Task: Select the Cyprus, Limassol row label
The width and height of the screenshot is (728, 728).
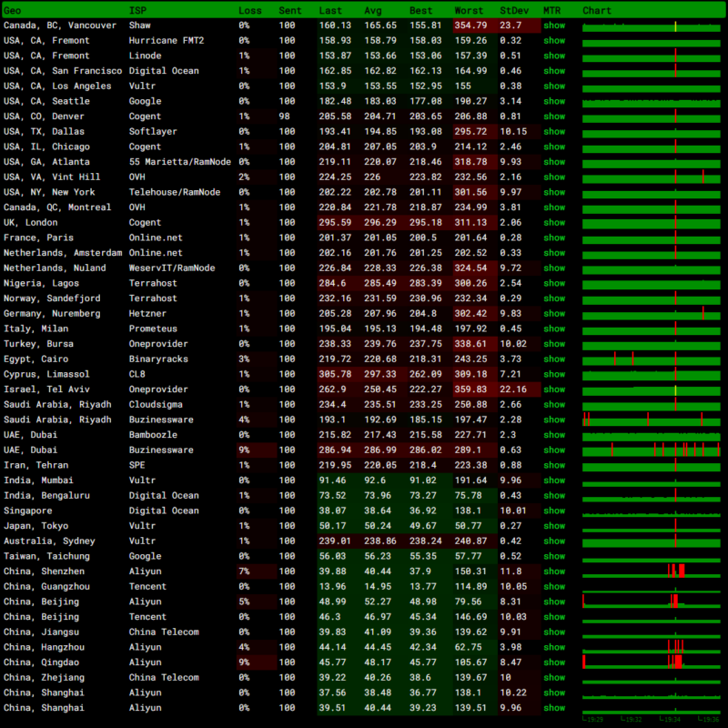Action: coord(46,374)
